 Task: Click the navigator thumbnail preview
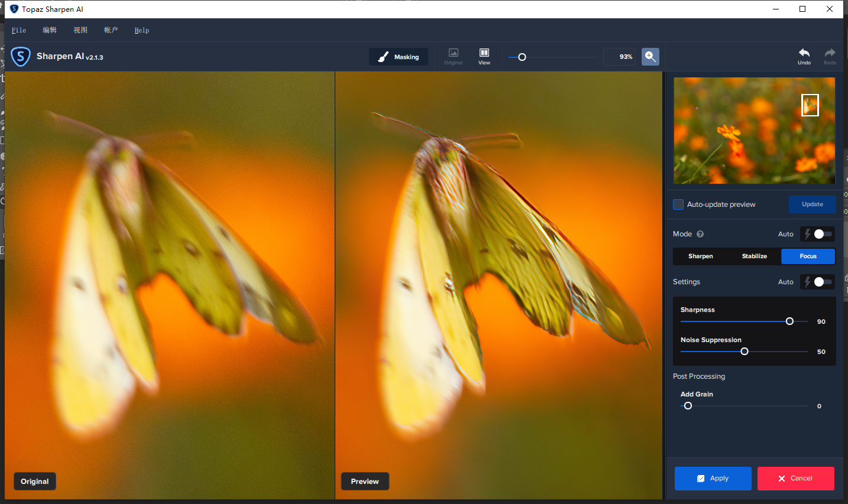[755, 131]
